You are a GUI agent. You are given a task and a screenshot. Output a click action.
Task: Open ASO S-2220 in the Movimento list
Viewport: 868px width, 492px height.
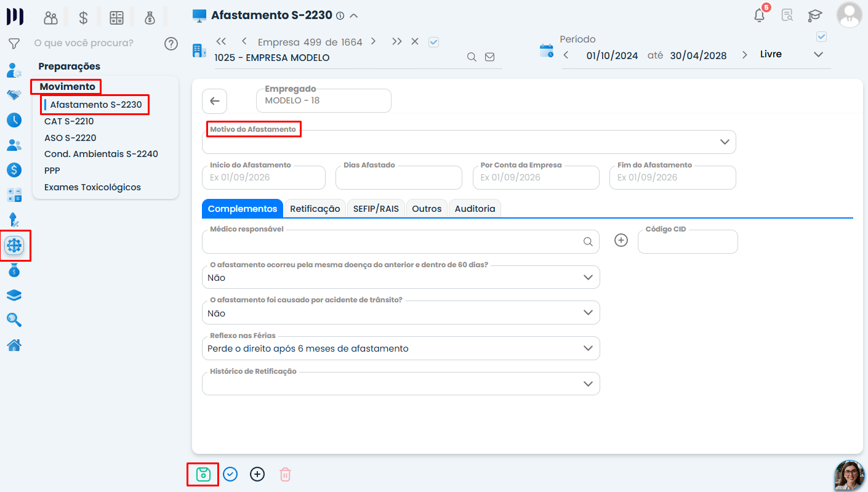point(70,138)
